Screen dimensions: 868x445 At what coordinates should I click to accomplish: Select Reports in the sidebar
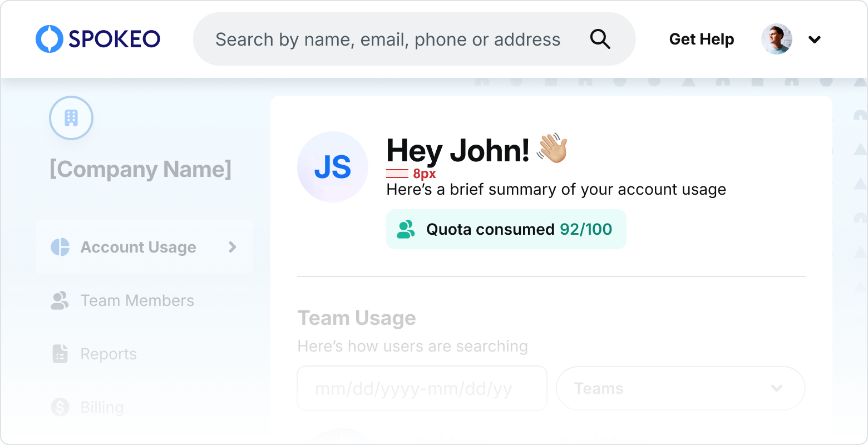(x=108, y=354)
